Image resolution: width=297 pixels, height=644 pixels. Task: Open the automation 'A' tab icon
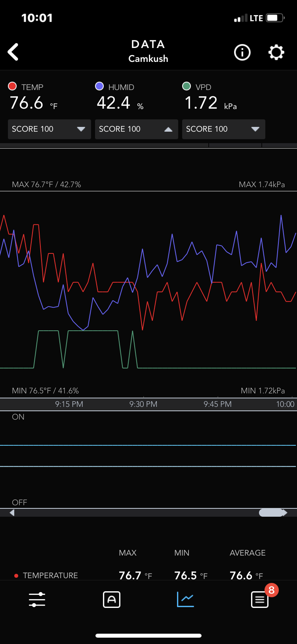[x=111, y=599]
